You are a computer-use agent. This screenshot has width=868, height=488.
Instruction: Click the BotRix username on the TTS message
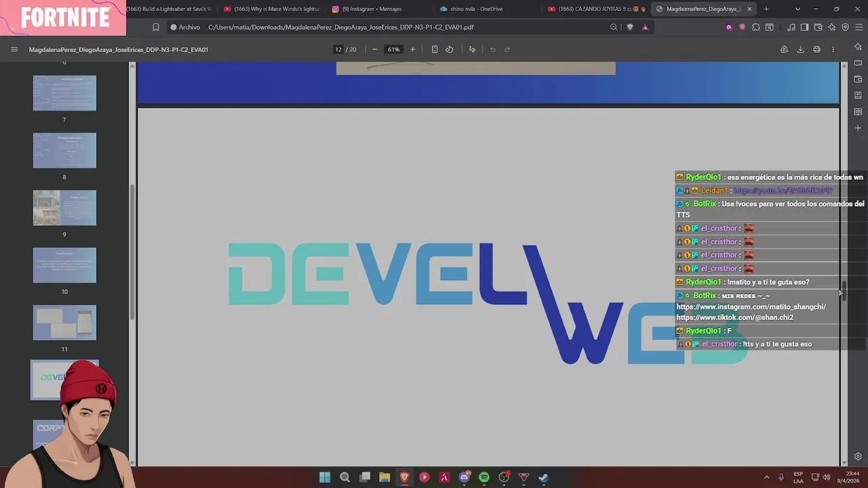click(705, 204)
